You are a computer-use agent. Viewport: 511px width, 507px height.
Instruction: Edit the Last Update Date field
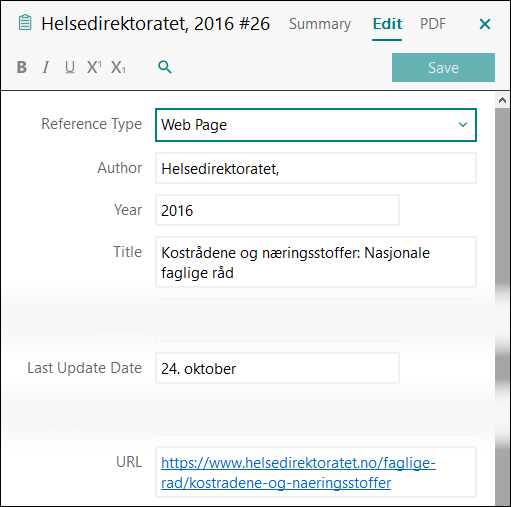pyautogui.click(x=277, y=368)
